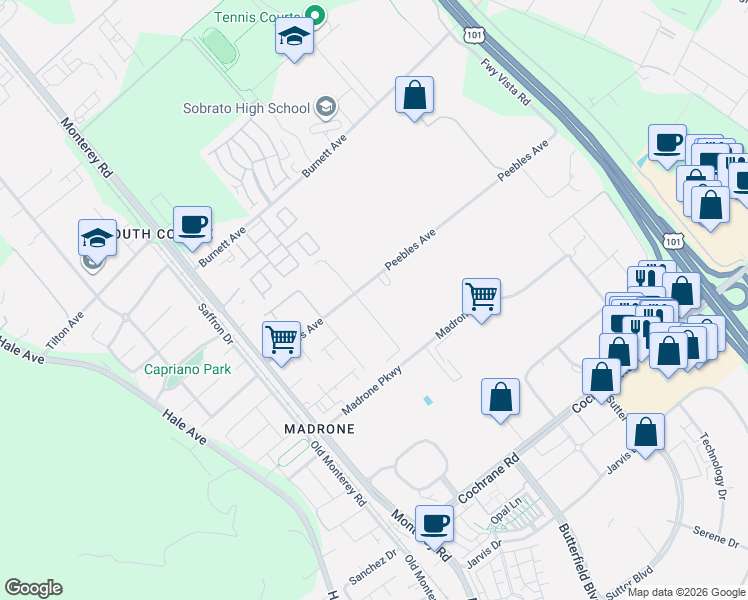Viewport: 748px width, 600px height.
Task: Select the shopping cart marker on Peebles Ave
Action: pos(281,342)
